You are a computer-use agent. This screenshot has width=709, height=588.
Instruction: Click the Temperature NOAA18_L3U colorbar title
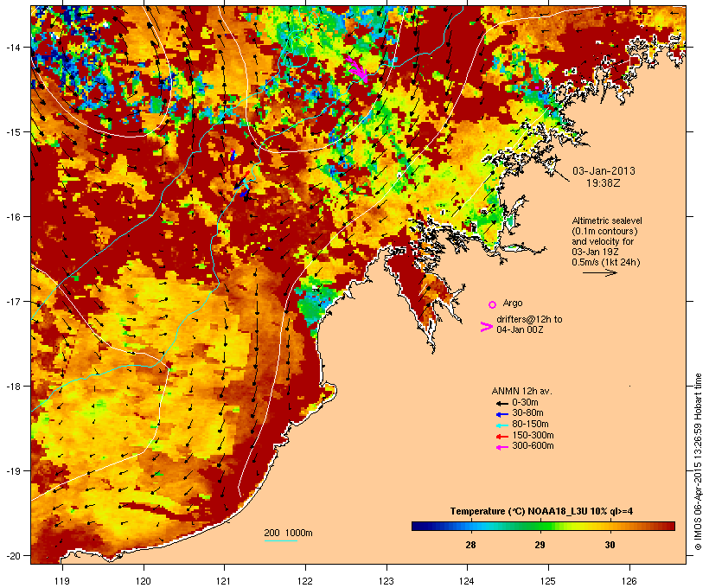pos(541,512)
